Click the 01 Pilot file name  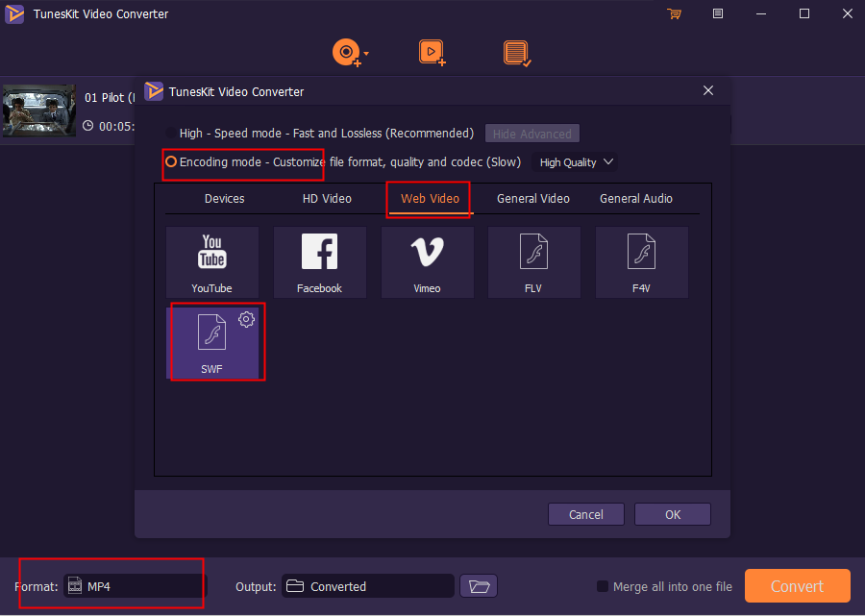pyautogui.click(x=110, y=98)
